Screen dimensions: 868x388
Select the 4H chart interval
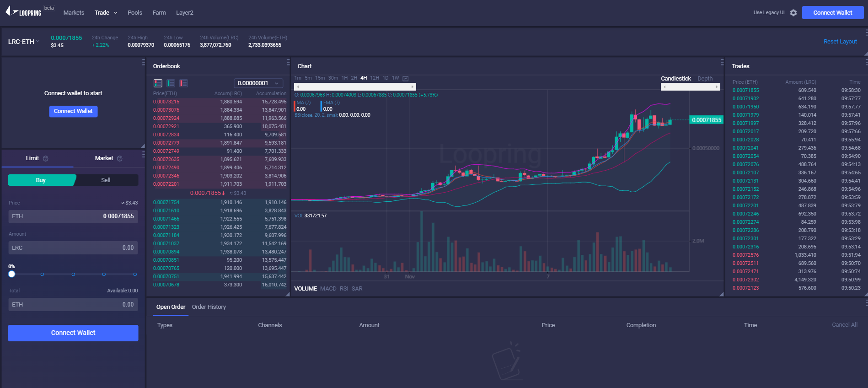coord(364,78)
